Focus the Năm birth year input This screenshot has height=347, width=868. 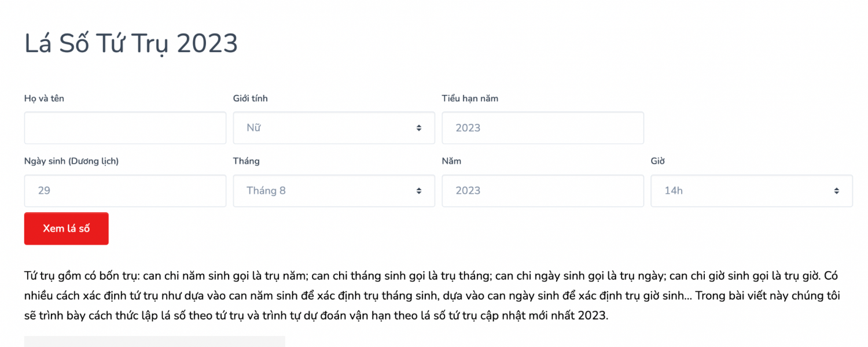[542, 191]
